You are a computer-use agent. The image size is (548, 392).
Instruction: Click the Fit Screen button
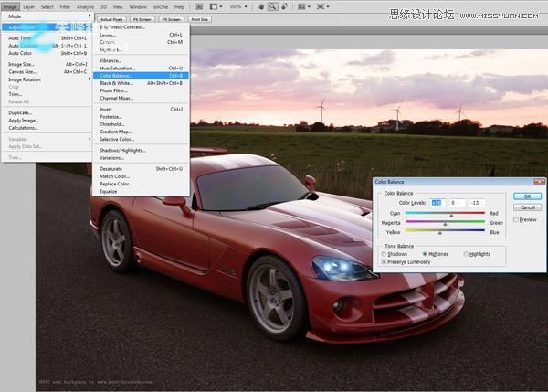[142, 18]
